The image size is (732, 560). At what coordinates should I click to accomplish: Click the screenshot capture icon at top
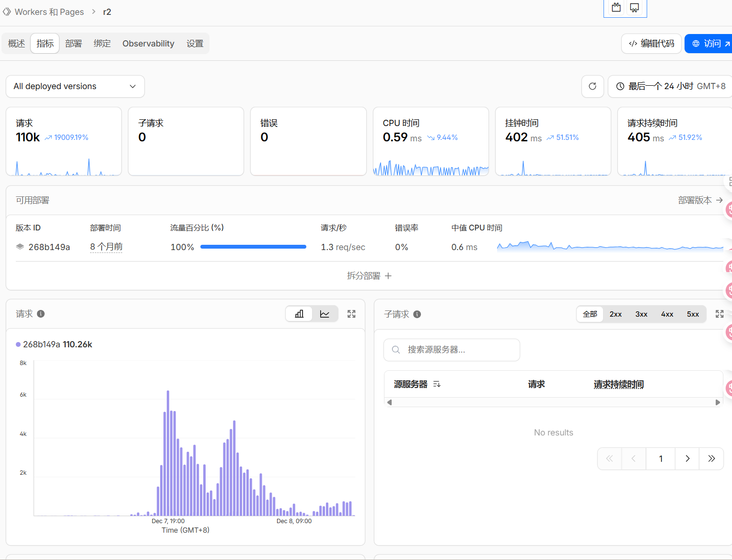616,7
